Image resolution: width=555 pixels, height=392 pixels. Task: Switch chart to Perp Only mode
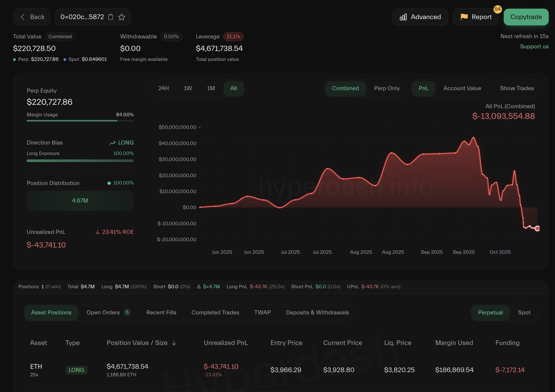(x=387, y=88)
